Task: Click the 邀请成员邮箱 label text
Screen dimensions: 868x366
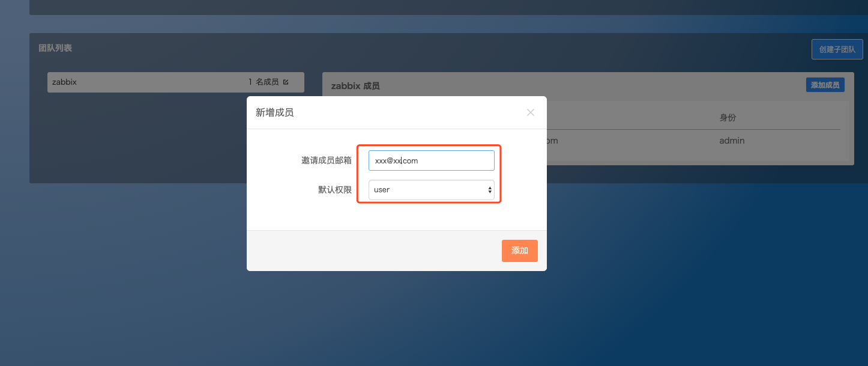Action: pos(326,160)
